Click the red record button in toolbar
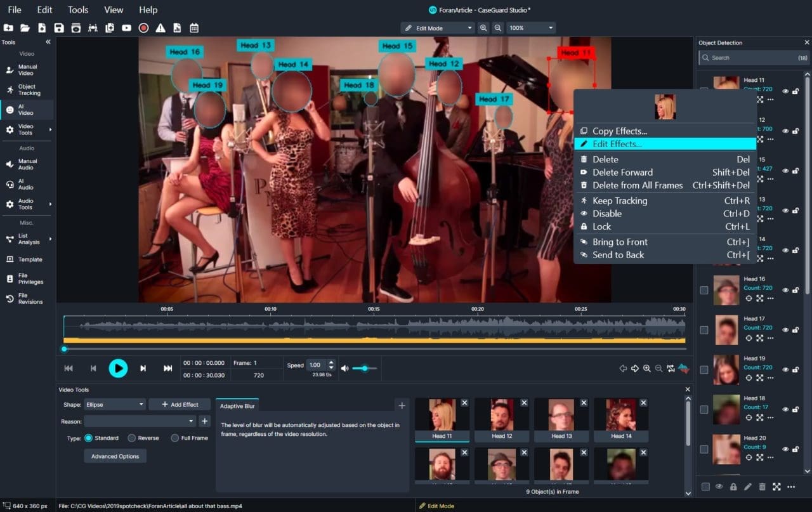 click(143, 28)
